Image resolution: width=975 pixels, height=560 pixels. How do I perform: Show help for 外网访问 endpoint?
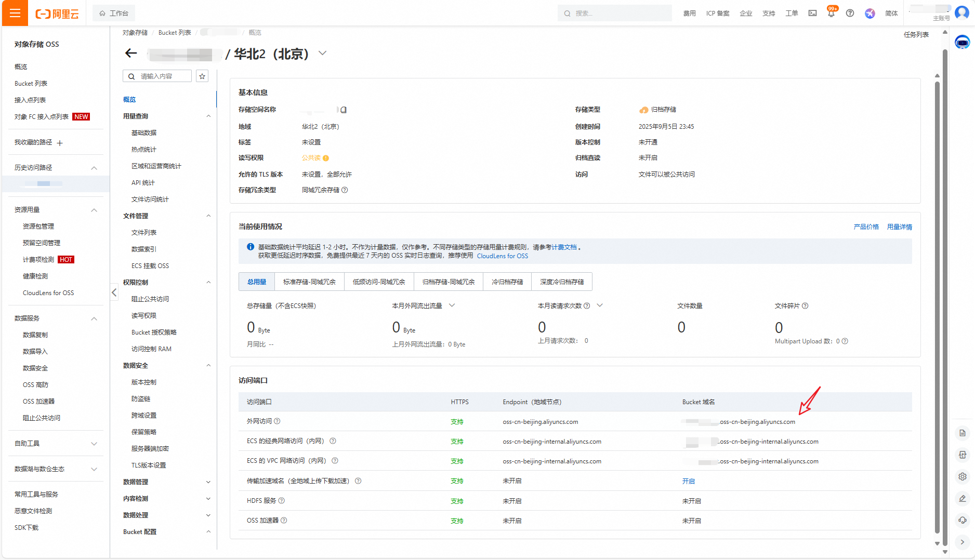277,421
